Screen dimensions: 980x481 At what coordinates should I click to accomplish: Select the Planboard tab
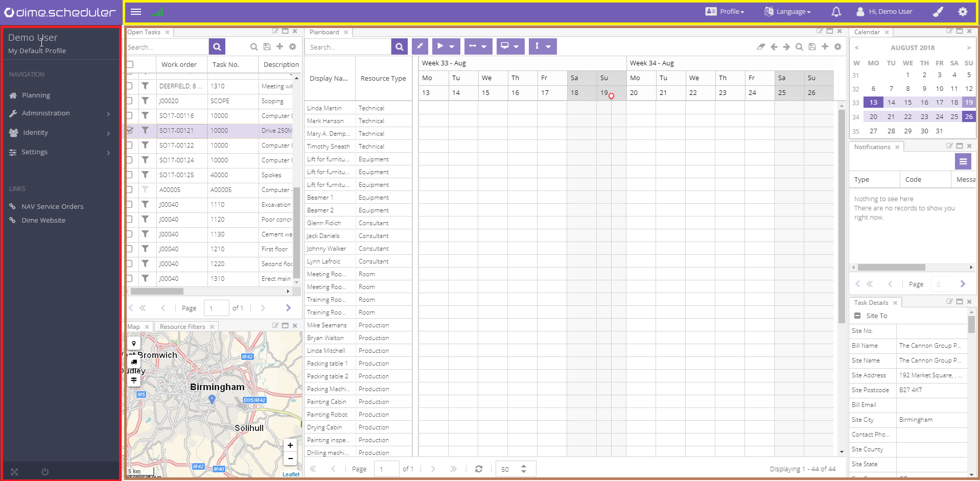tap(324, 32)
